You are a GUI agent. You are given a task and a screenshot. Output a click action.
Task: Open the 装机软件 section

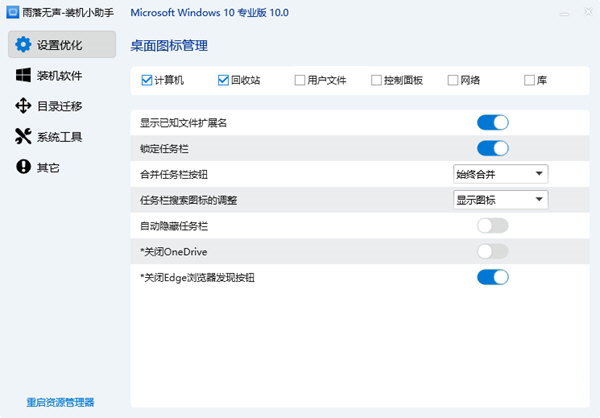point(62,75)
